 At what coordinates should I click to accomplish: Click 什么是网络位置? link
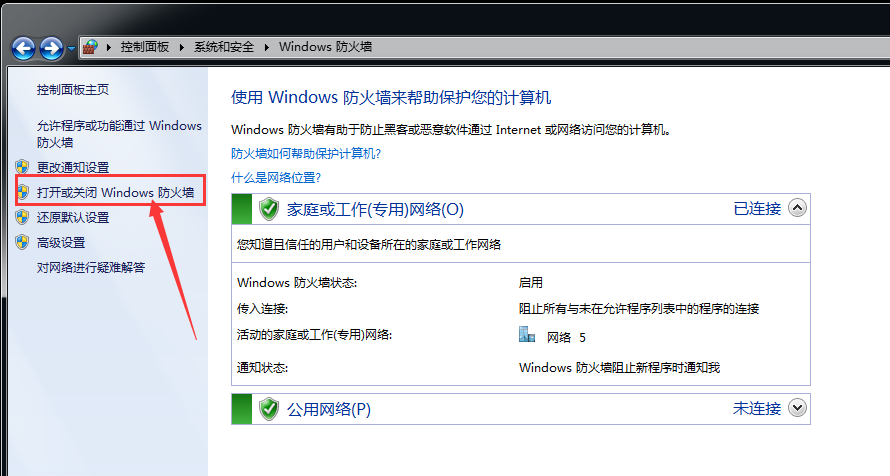276,177
